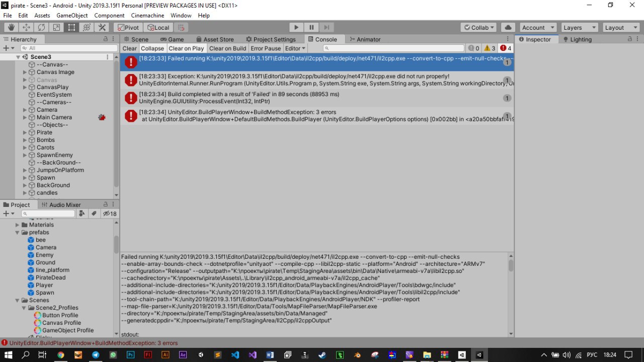Open the Component menu
The height and width of the screenshot is (362, 644).
(x=109, y=16)
